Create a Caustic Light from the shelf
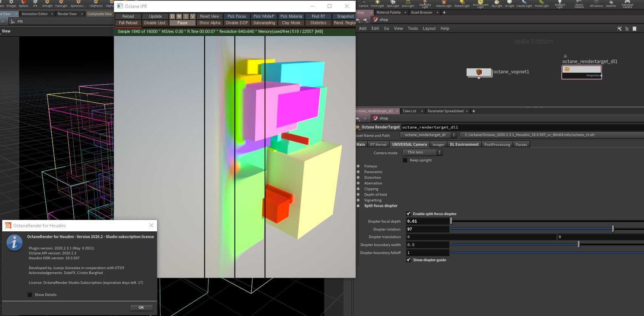The image size is (644, 316). point(524,4)
